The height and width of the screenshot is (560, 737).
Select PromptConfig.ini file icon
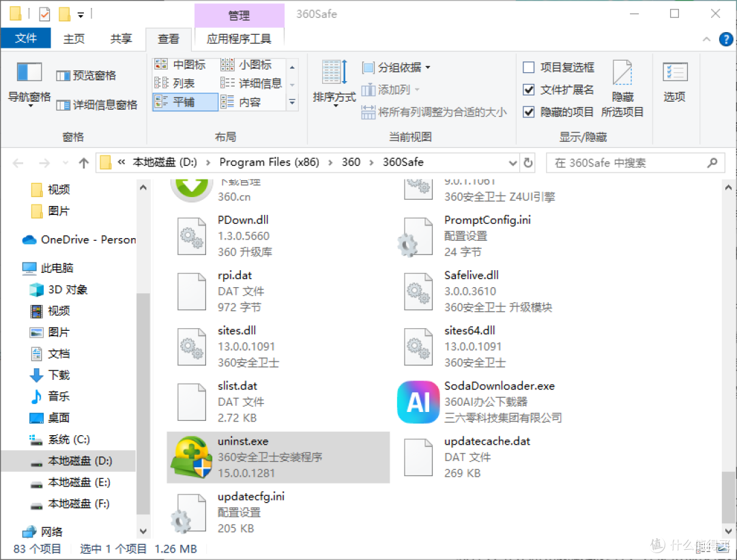[x=416, y=237]
